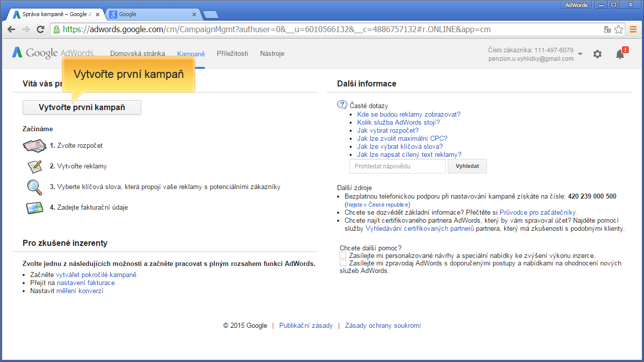The image size is (644, 362).
Task: Open link Jak vybrat rozpočet?
Action: point(388,130)
